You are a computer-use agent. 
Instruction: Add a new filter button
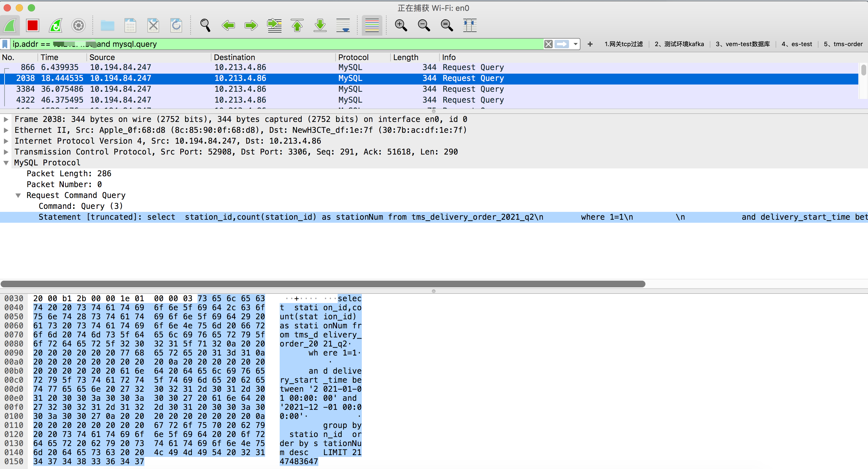(x=590, y=44)
